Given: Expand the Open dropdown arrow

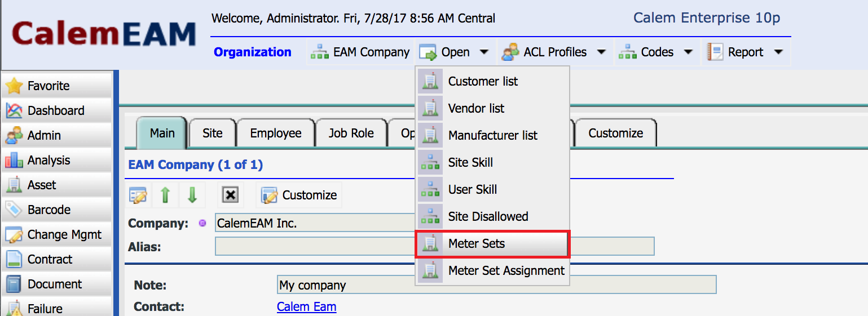Looking at the screenshot, I should (484, 52).
